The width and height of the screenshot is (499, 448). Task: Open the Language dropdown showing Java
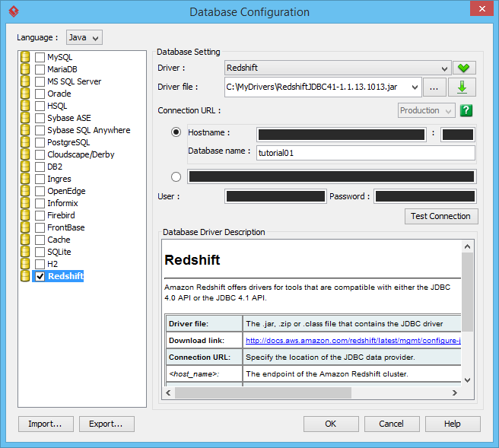tap(84, 37)
